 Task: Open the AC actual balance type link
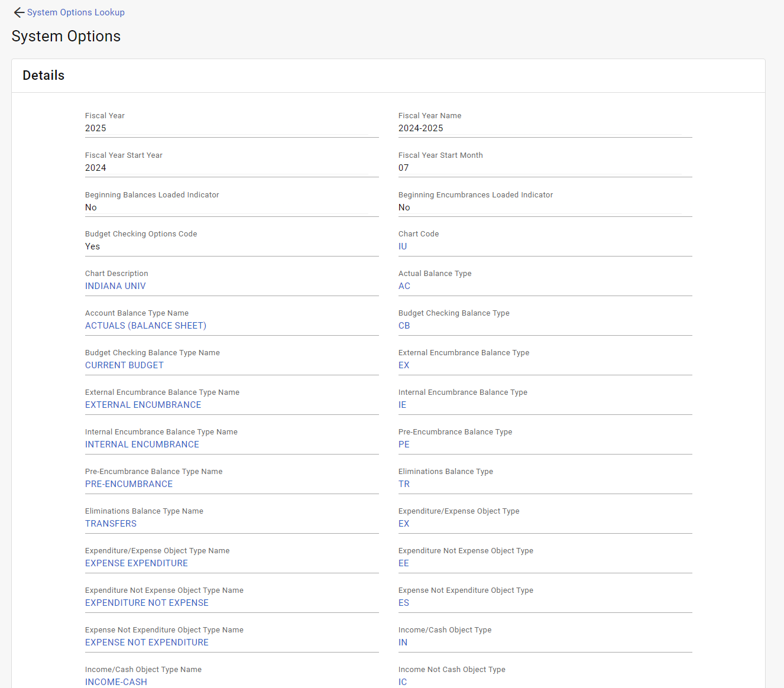404,286
